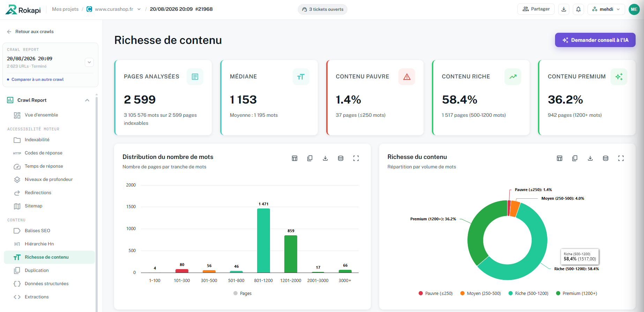The height and width of the screenshot is (312, 644).
Task: Toggle Pauvre (≤250) legend item
Action: [435, 293]
